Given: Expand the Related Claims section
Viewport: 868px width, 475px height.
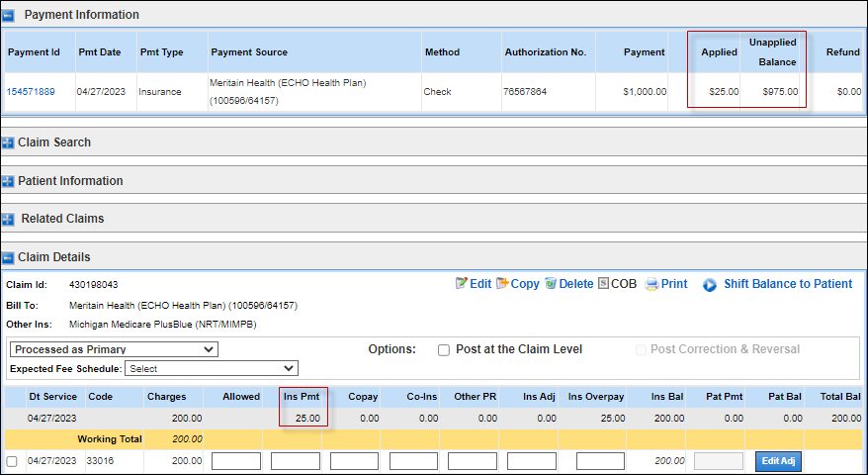Looking at the screenshot, I should coord(9,219).
